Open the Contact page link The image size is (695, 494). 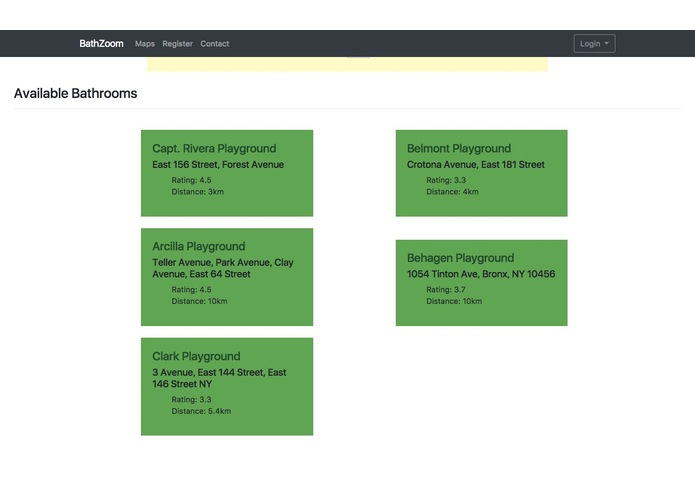tap(215, 43)
